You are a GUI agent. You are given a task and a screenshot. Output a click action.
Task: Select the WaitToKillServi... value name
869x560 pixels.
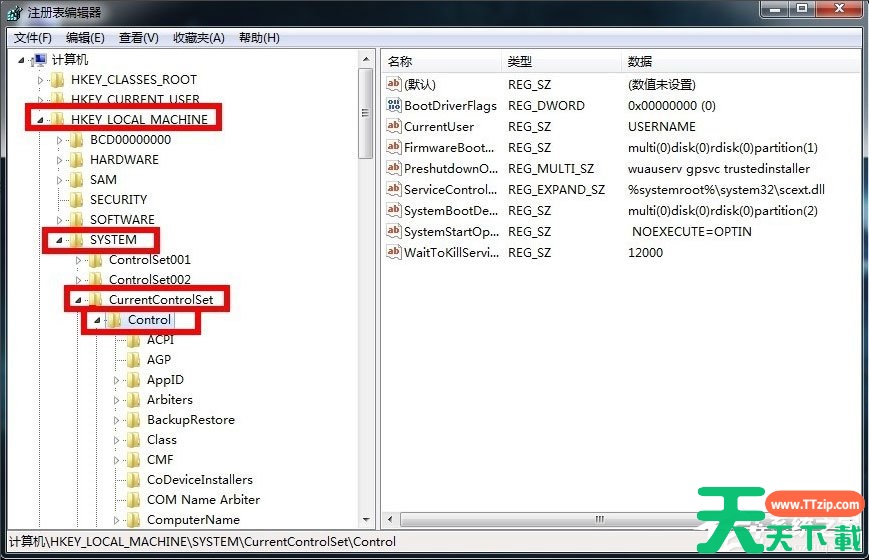coord(452,253)
